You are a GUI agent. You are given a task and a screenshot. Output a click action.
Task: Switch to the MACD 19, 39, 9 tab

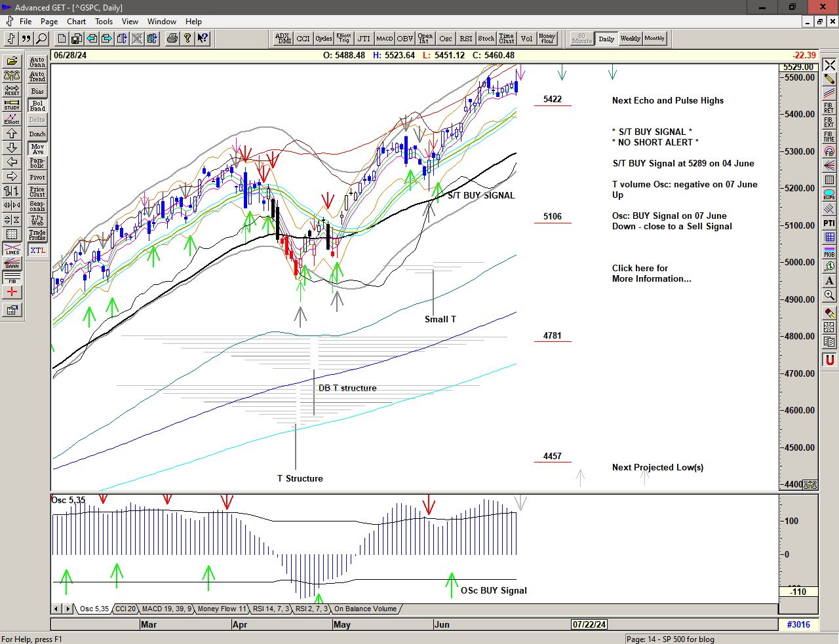[x=166, y=609]
